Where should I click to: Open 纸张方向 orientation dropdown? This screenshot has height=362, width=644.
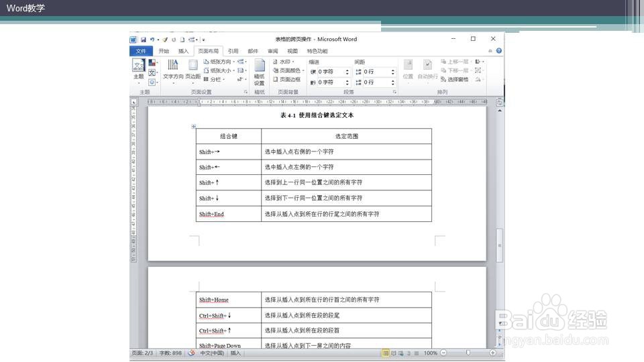click(x=219, y=62)
